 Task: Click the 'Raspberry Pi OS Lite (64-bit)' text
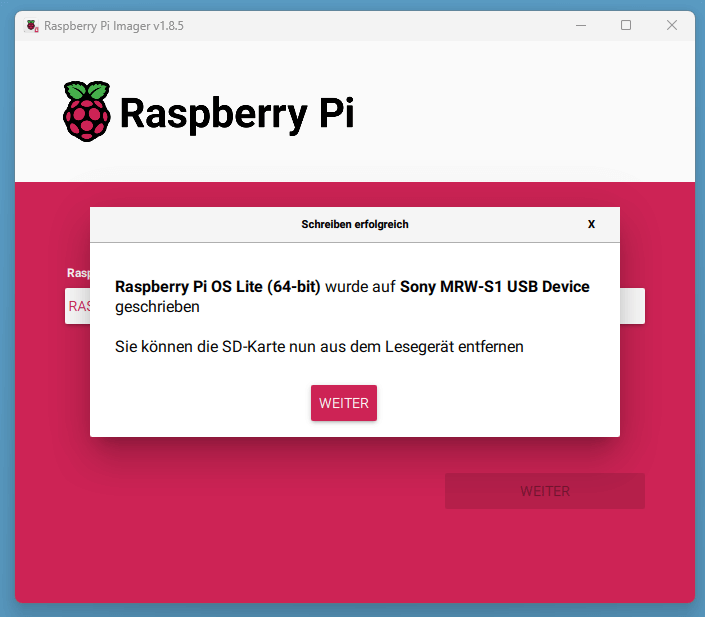click(x=218, y=286)
